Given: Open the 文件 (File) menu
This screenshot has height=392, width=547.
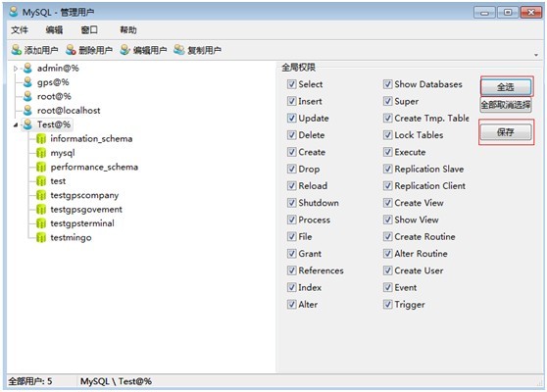Looking at the screenshot, I should coord(20,30).
